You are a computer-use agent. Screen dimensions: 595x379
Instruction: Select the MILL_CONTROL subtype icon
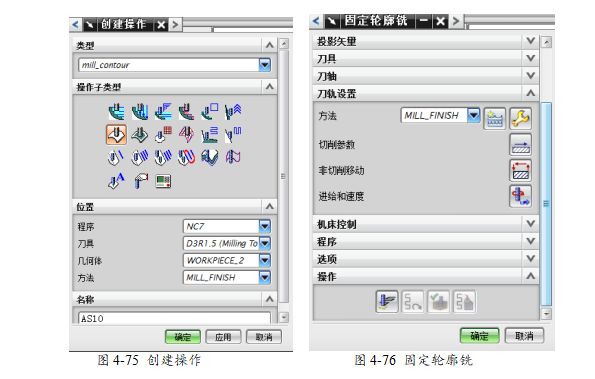click(x=164, y=181)
